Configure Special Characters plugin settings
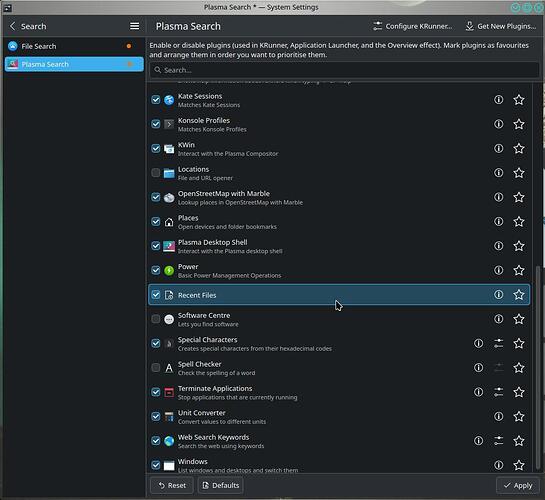This screenshot has width=545, height=500. pos(498,343)
